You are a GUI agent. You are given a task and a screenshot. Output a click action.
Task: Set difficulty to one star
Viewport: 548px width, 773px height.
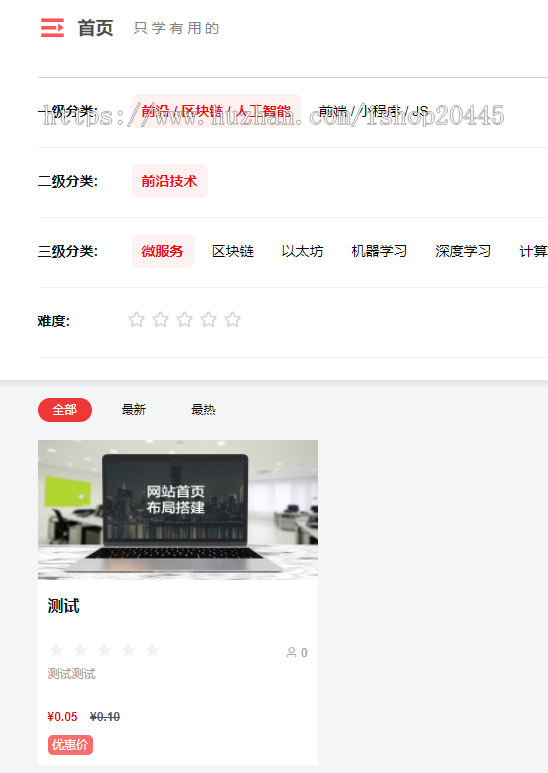(137, 319)
